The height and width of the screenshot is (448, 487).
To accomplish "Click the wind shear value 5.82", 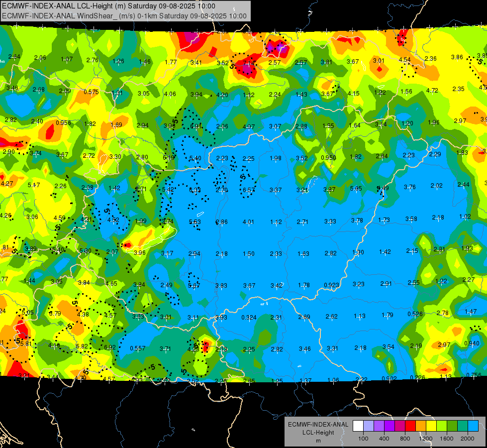I will click(x=82, y=346).
